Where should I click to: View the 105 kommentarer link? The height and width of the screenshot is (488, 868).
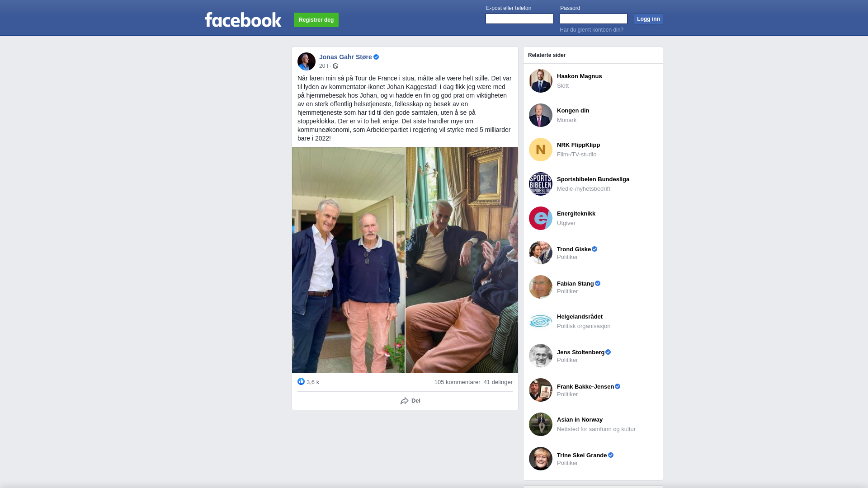pyautogui.click(x=457, y=382)
